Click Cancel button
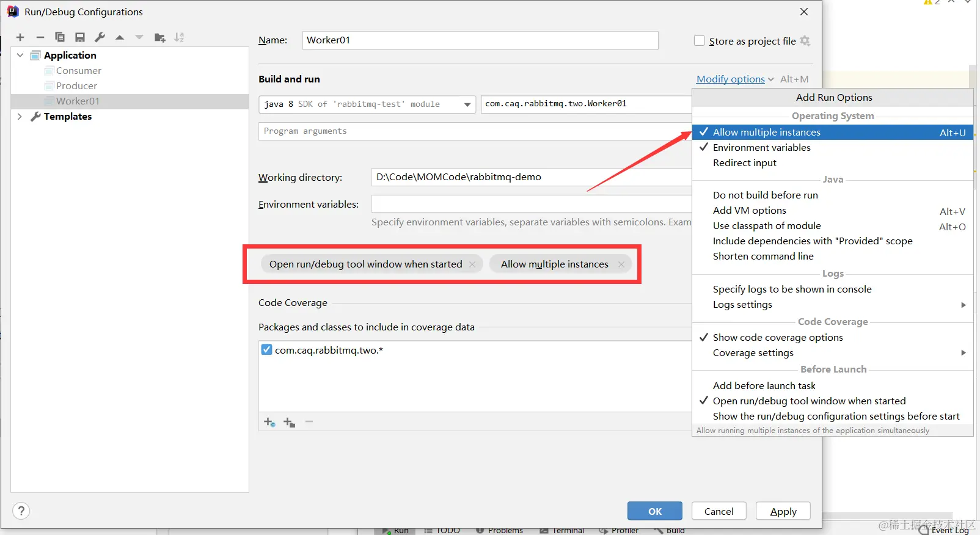Screen dimensions: 980x535 click(x=719, y=511)
